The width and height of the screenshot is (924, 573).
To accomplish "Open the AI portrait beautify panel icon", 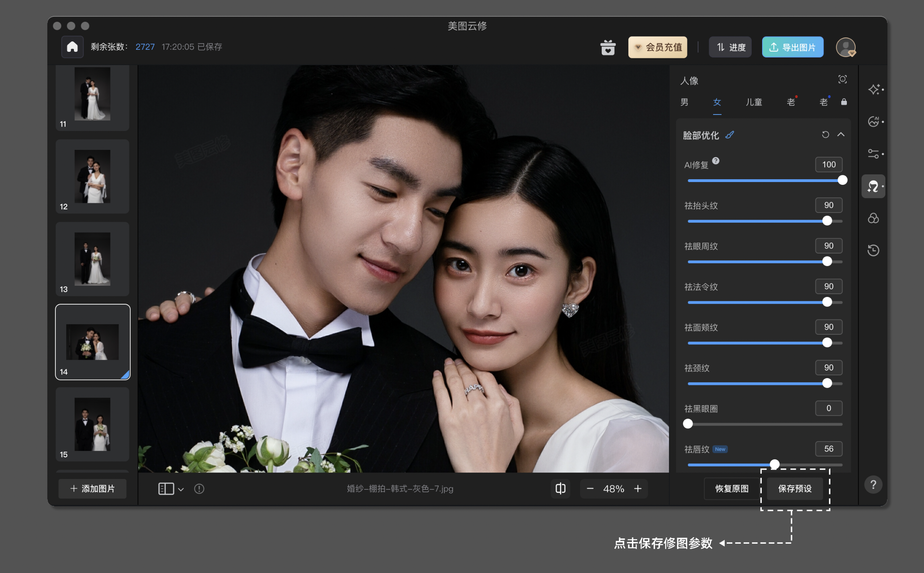I will [874, 89].
